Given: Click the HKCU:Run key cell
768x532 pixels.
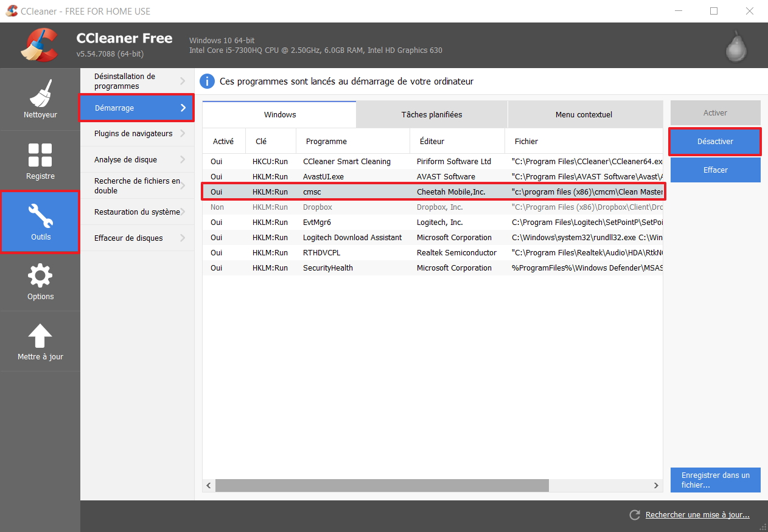Looking at the screenshot, I should pos(270,162).
